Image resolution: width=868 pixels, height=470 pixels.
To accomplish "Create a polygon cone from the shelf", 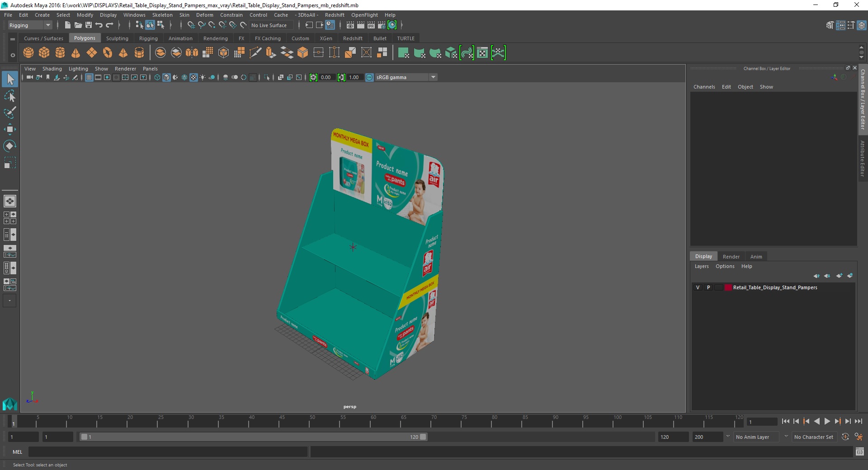I will (76, 53).
